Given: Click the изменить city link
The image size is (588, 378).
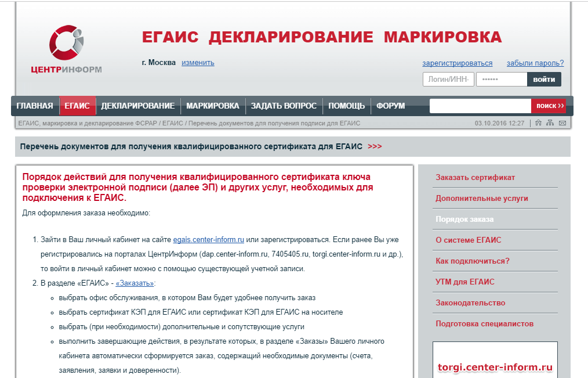Looking at the screenshot, I should pyautogui.click(x=198, y=63).
